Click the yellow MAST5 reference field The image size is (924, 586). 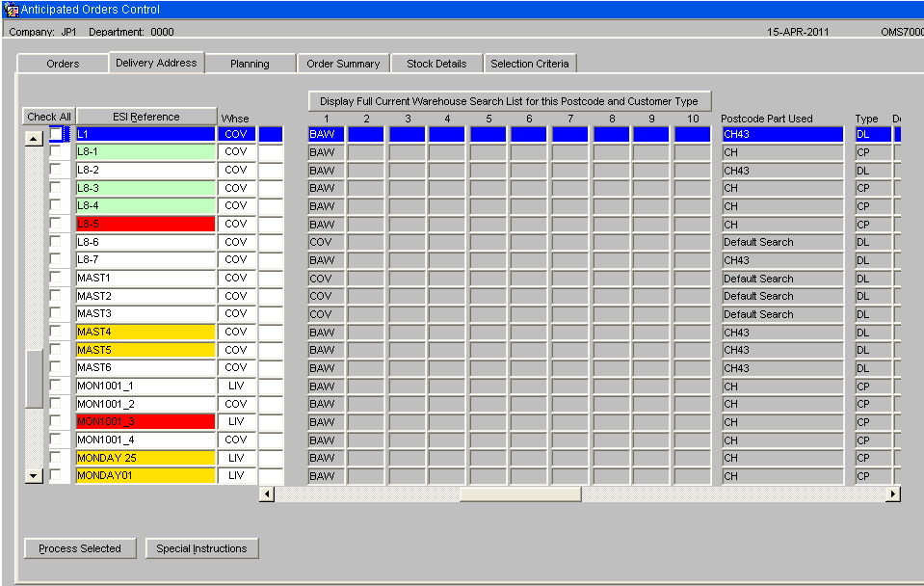tap(145, 350)
